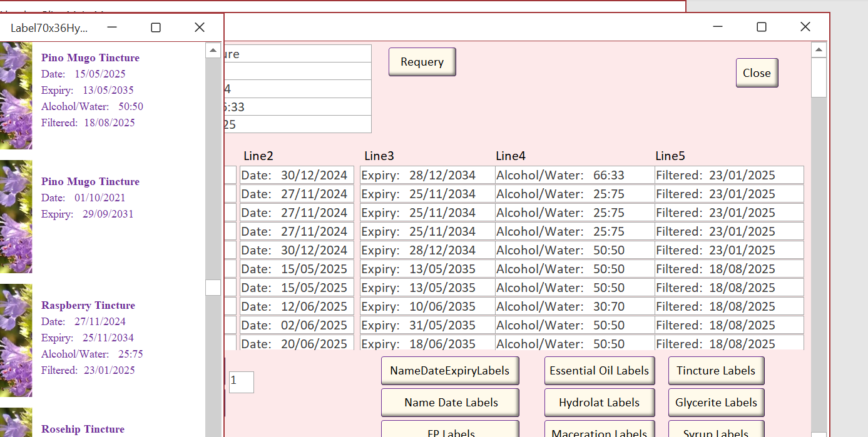Maximize the Label70x36 preview window
The width and height of the screenshot is (868, 437).
[156, 28]
